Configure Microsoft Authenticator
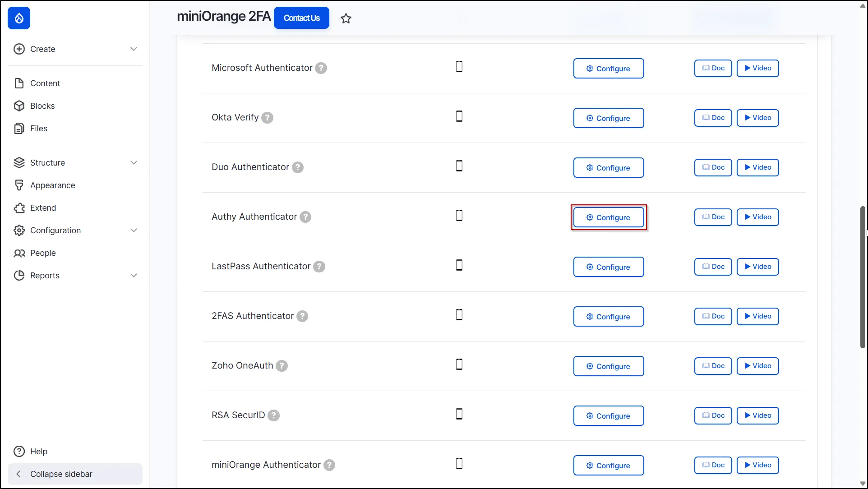Image resolution: width=868 pixels, height=489 pixels. (x=609, y=69)
